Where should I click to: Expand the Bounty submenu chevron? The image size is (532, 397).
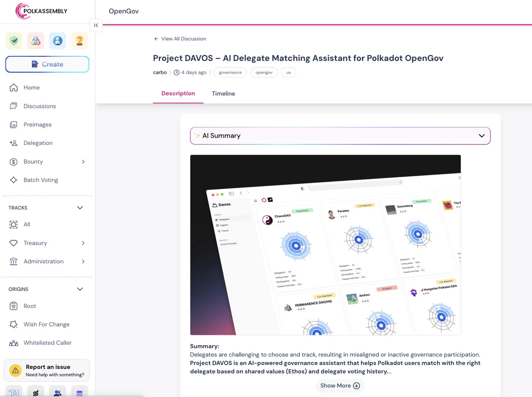click(x=83, y=162)
